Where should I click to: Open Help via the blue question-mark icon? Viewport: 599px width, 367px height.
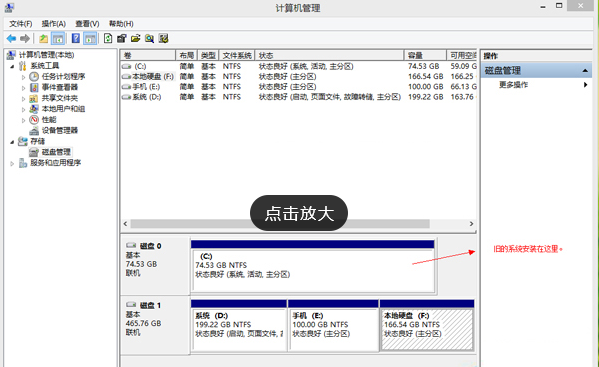tap(76, 38)
